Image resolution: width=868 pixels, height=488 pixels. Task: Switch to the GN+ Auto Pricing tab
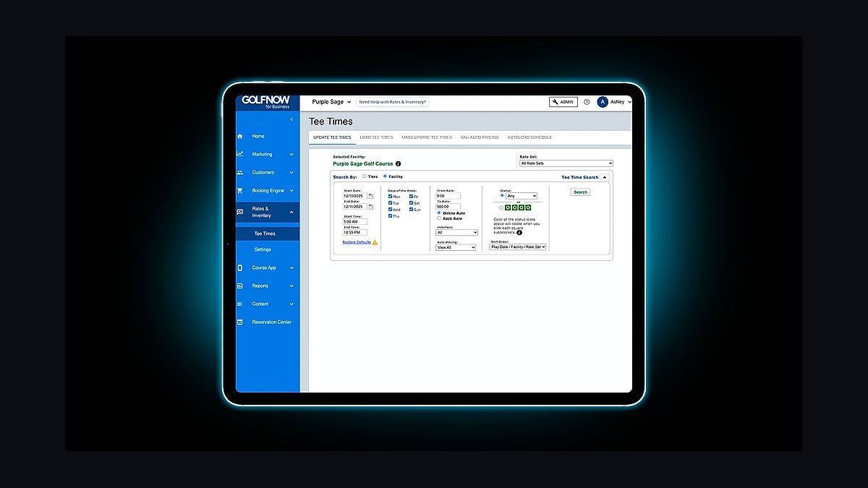point(480,137)
